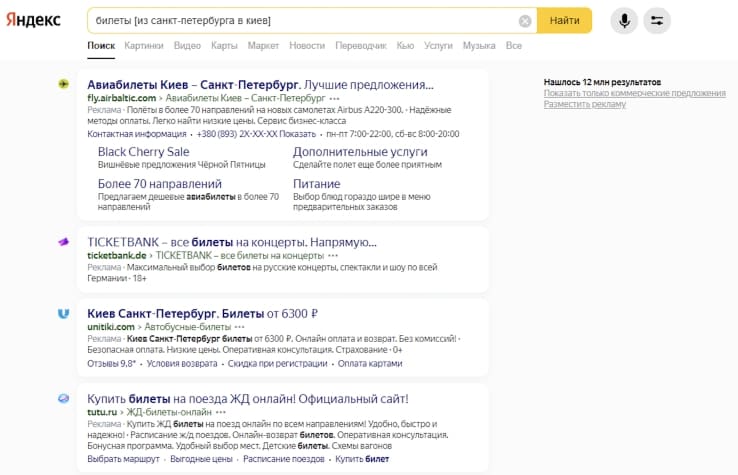Open three-dots menu for fly.airbaltic.com result

pyautogui.click(x=335, y=99)
